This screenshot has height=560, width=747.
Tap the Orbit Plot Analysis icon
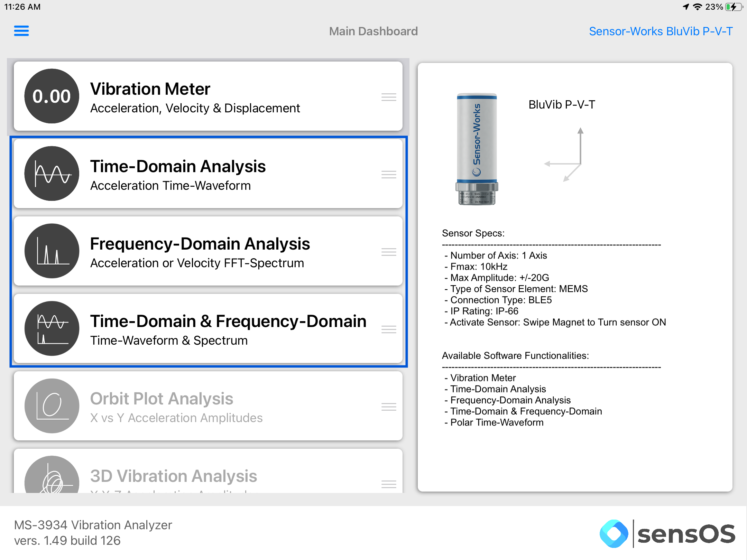[52, 406]
